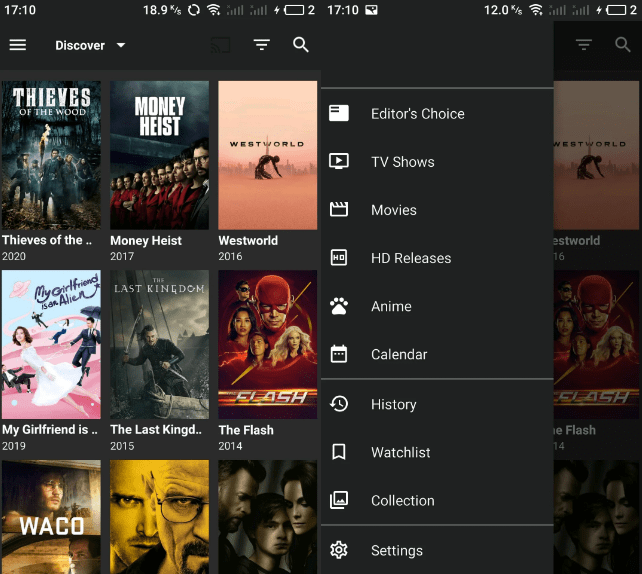Open the yellow Breaking Bad poster
The image size is (642, 574).
pos(159,517)
